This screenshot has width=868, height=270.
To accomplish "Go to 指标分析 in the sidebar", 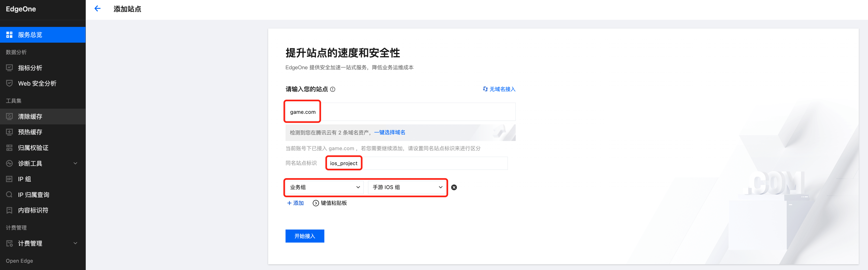I will (x=43, y=68).
